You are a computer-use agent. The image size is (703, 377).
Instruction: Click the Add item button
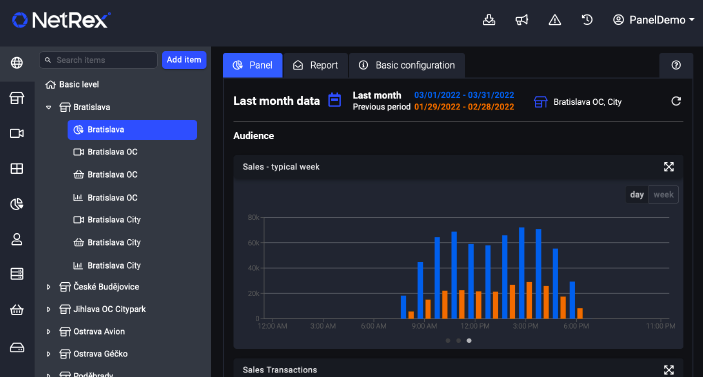184,60
